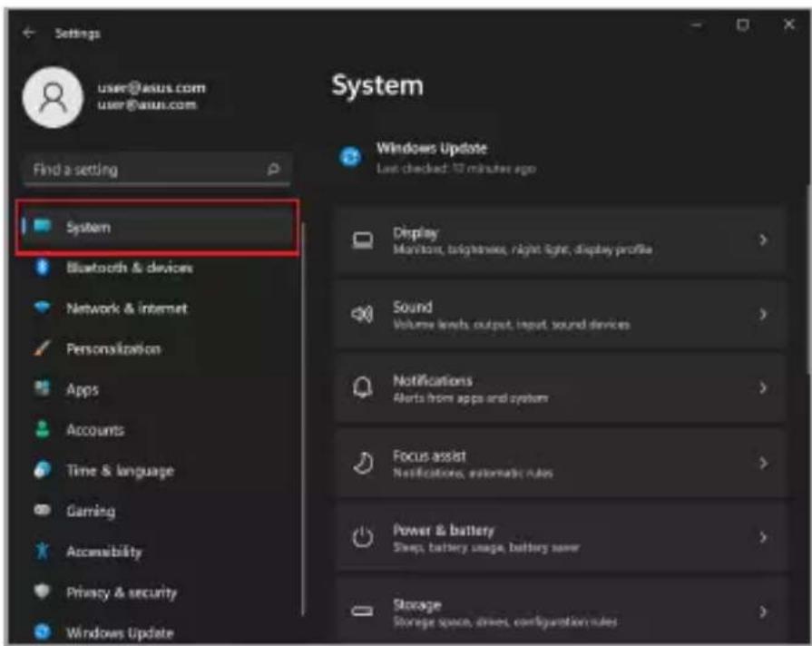Open Windows Update sync icon at top
The height and width of the screenshot is (646, 812).
pos(350,156)
